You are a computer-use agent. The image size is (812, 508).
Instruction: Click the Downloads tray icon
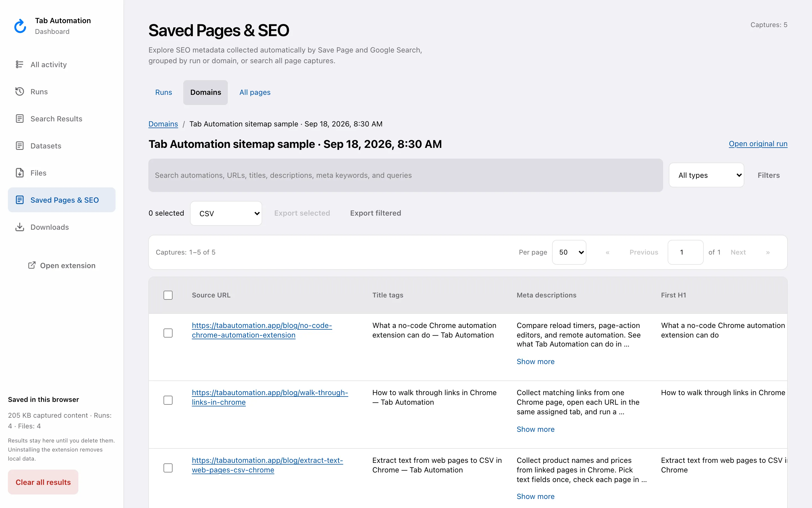[x=19, y=227]
